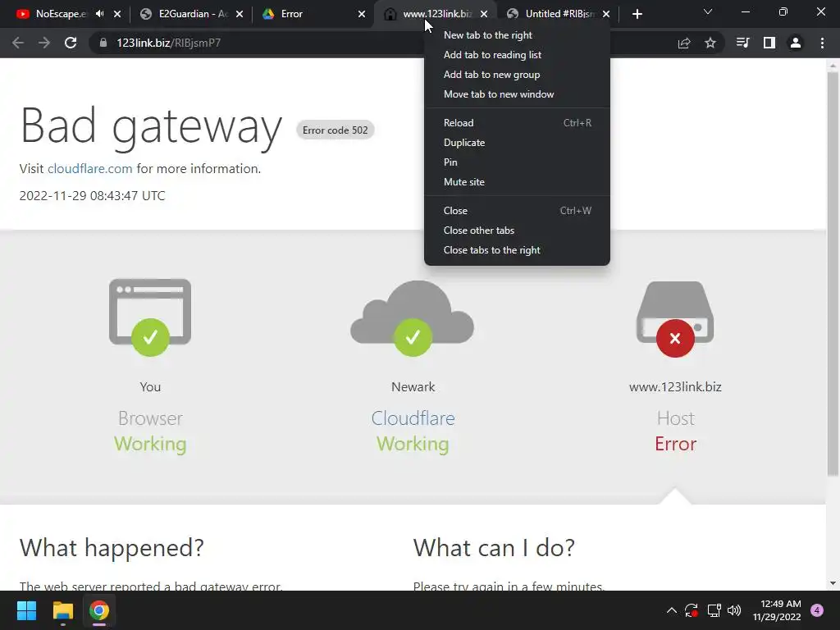This screenshot has width=840, height=630.
Task: Open the Windows Start menu
Action: 26,610
